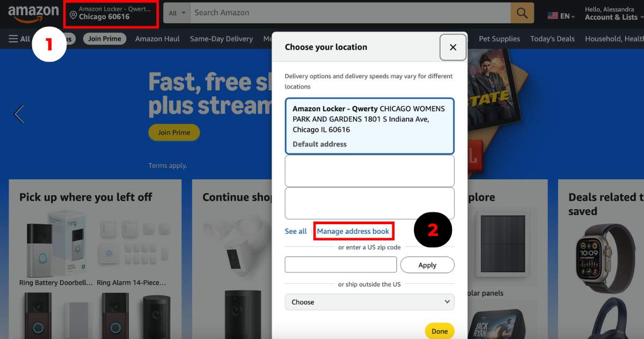Image resolution: width=644 pixels, height=339 pixels.
Task: Open Pet Supplies nav link
Action: pyautogui.click(x=499, y=39)
